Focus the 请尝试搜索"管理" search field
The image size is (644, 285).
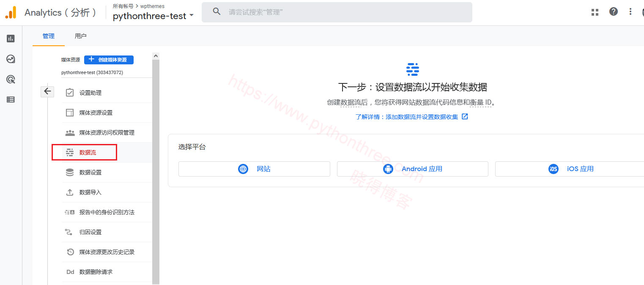pyautogui.click(x=337, y=12)
